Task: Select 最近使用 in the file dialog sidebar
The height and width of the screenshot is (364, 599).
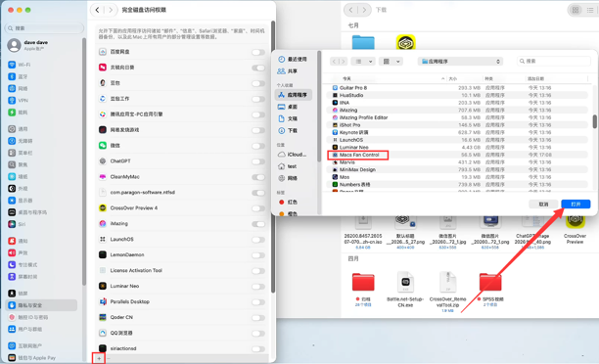Action: (293, 60)
